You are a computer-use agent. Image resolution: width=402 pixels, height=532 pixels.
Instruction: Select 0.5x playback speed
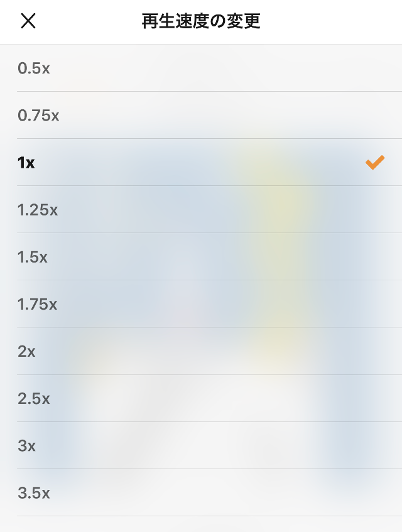coord(34,68)
